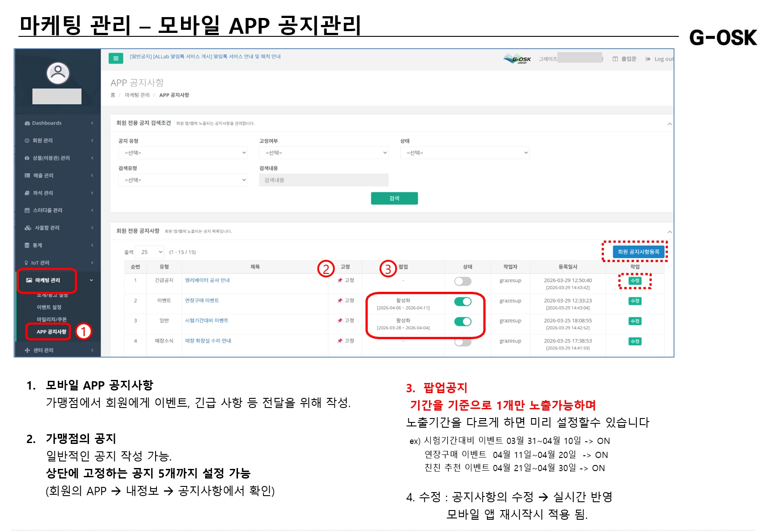
Task: Select 마일리지/쿠폰 submenu item
Action: [52, 320]
